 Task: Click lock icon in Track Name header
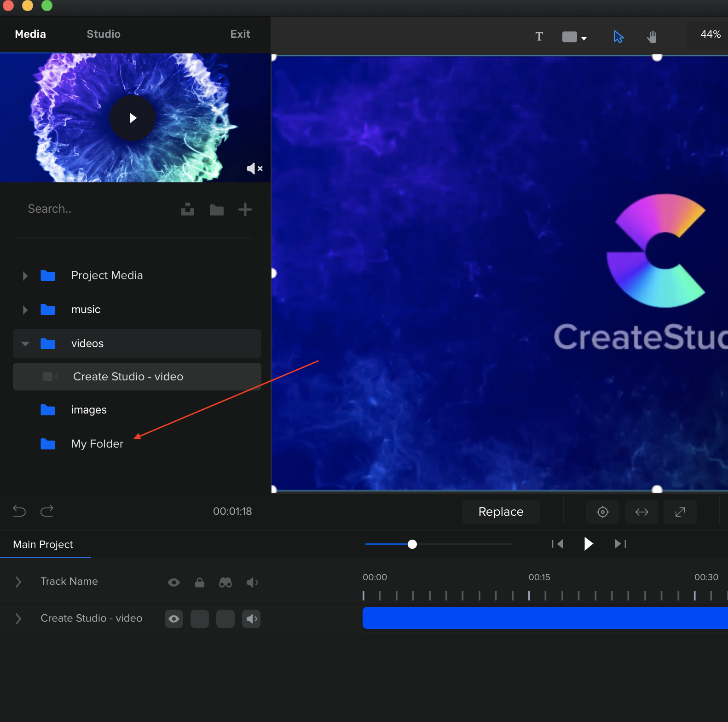tap(200, 582)
